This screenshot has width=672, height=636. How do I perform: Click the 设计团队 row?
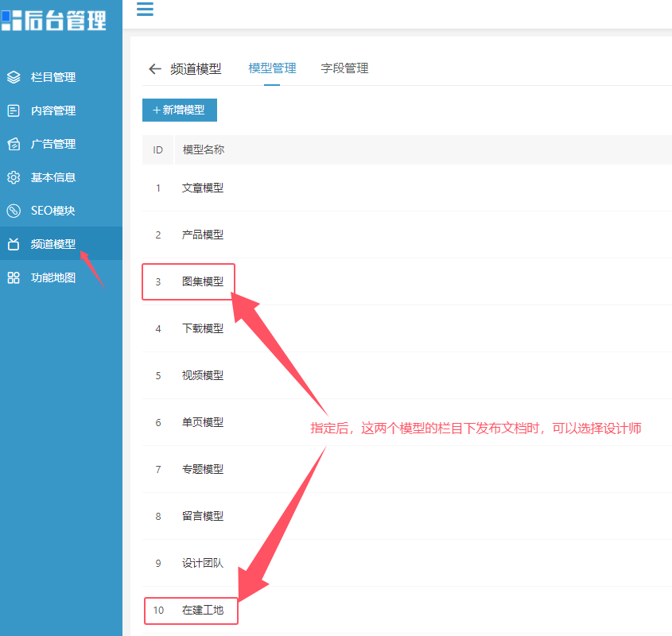pos(406,563)
